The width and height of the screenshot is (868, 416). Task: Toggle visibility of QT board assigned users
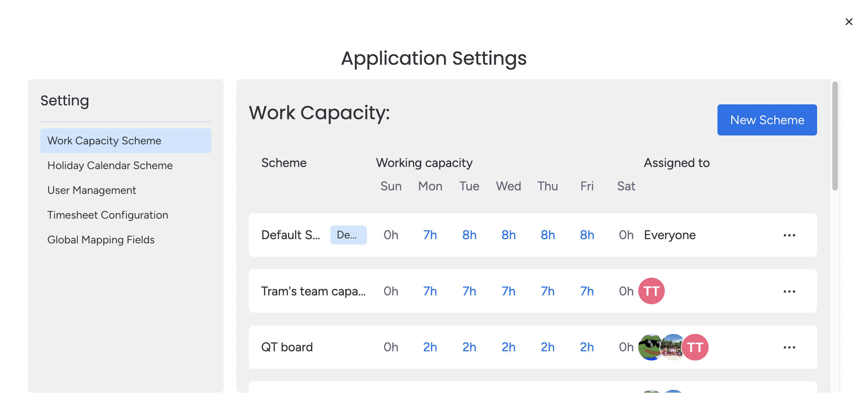click(x=673, y=347)
